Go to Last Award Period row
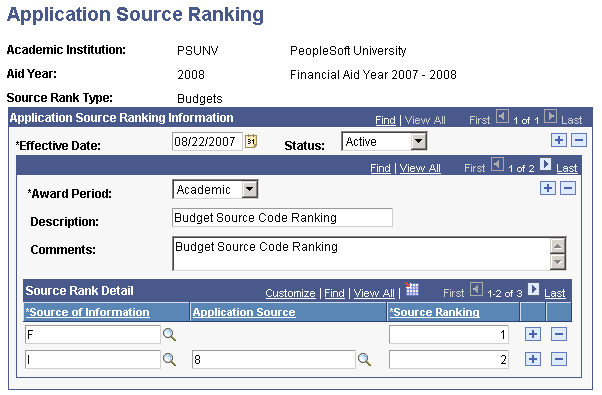The height and width of the screenshot is (395, 602). 567,168
